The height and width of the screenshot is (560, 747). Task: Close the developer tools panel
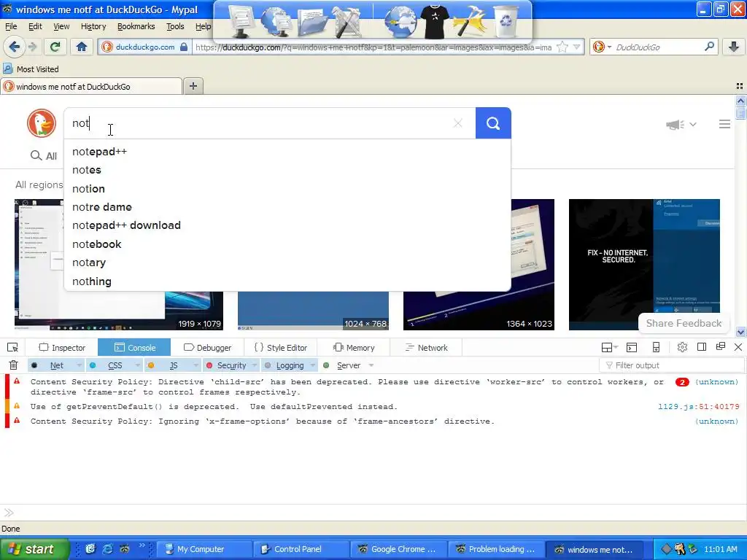pyautogui.click(x=738, y=347)
